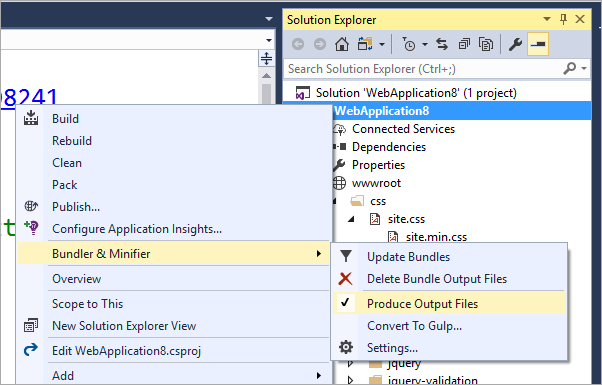Click the Build icon in the context menu
This screenshot has height=385, width=602.
pyautogui.click(x=31, y=118)
